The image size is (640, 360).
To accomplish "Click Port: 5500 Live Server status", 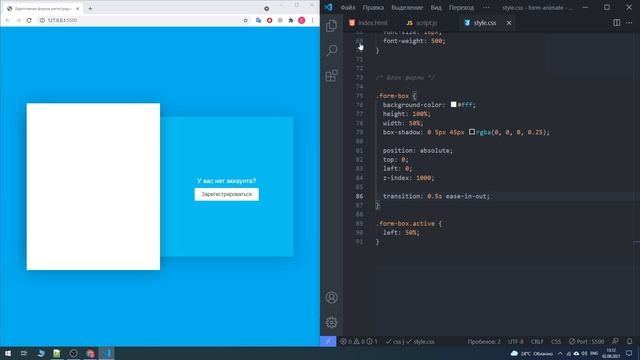I will click(587, 341).
